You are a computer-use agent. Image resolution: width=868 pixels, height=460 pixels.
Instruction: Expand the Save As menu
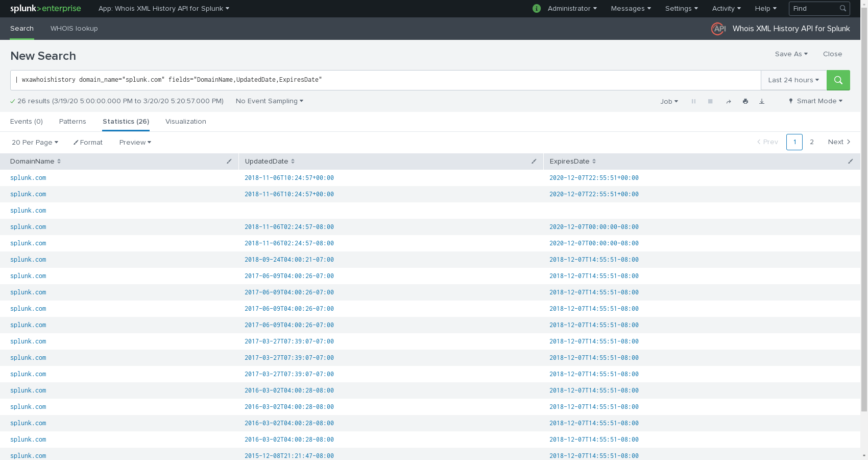[x=791, y=54]
